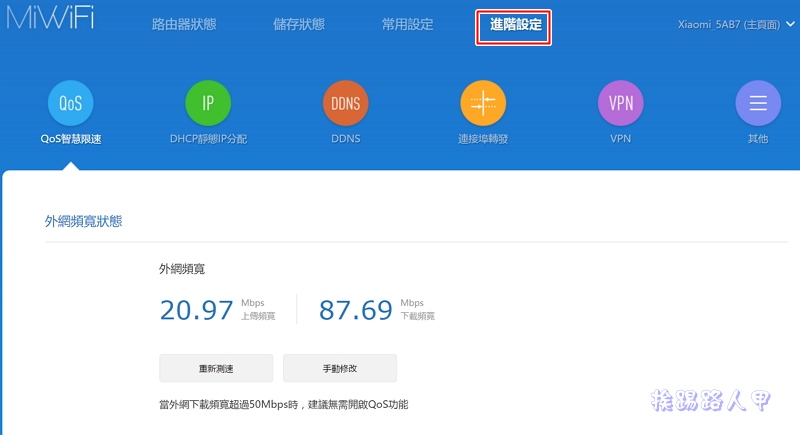Open the QoS smart speed limit icon
800x435 pixels.
point(70,103)
